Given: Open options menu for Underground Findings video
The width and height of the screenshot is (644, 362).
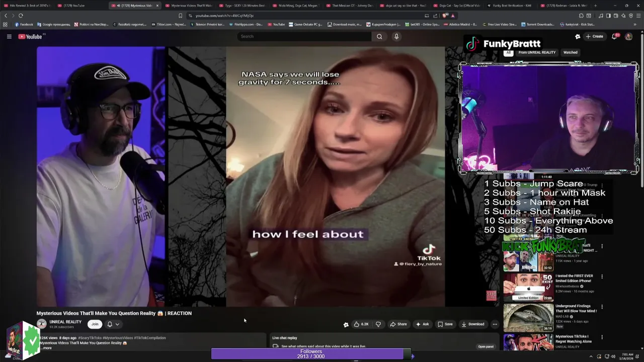Looking at the screenshot, I should [x=602, y=307].
